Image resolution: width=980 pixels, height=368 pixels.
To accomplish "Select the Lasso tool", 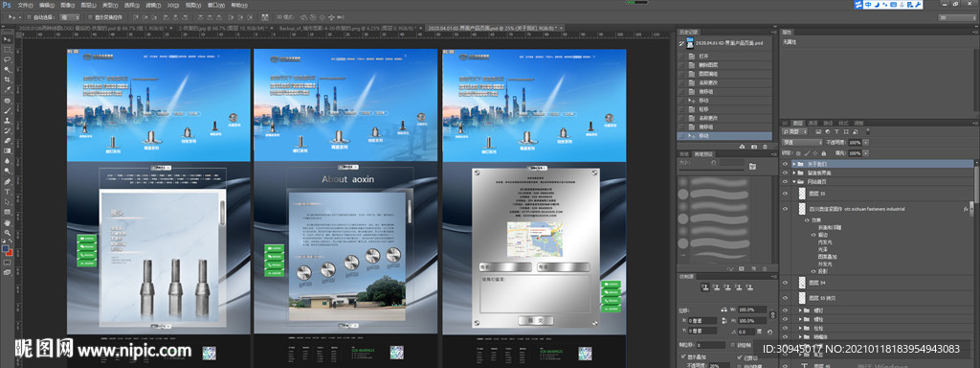I will pos(7,58).
